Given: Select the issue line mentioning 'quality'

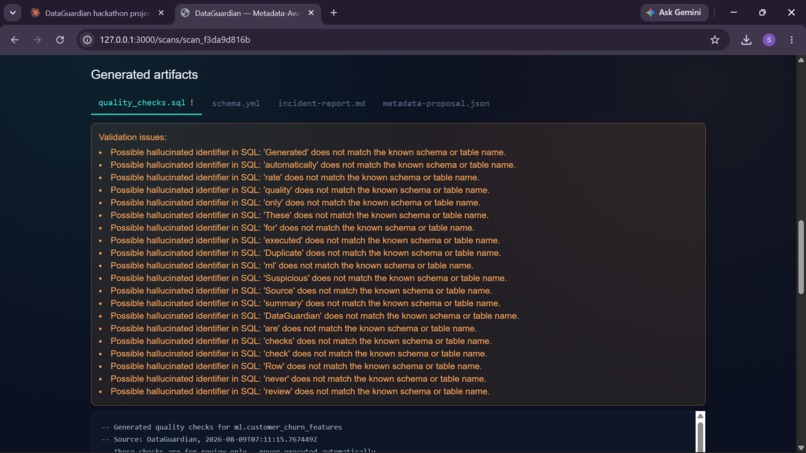Looking at the screenshot, I should tap(300, 190).
